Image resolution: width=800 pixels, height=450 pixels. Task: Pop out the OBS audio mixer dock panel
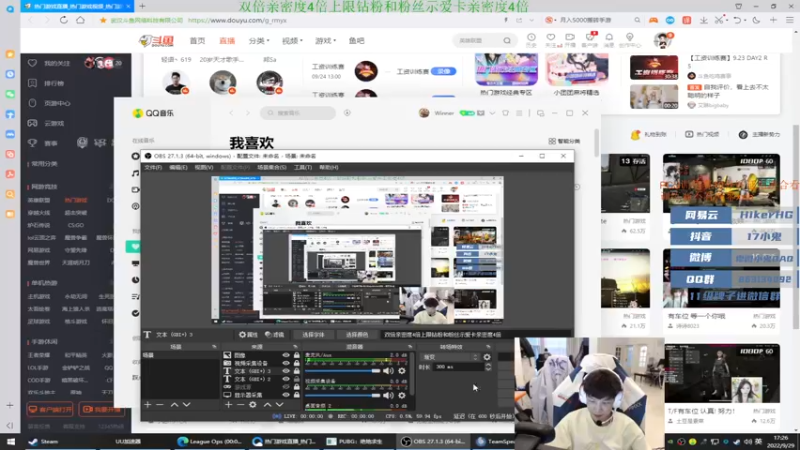[x=410, y=347]
